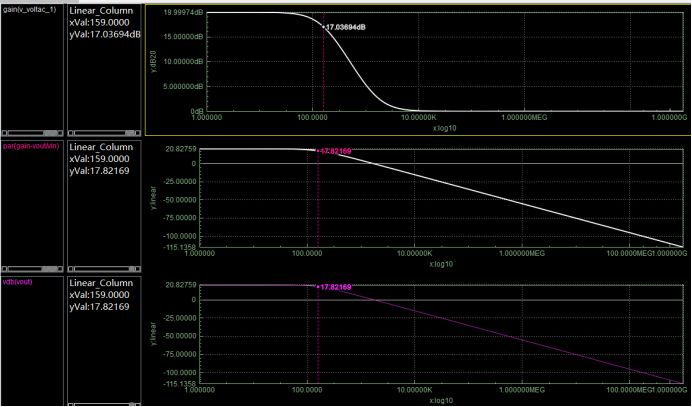This screenshot has width=692, height=407.
Task: Click the gain(v_voltac_1) panel scrollbar thumb
Action: tap(50, 133)
